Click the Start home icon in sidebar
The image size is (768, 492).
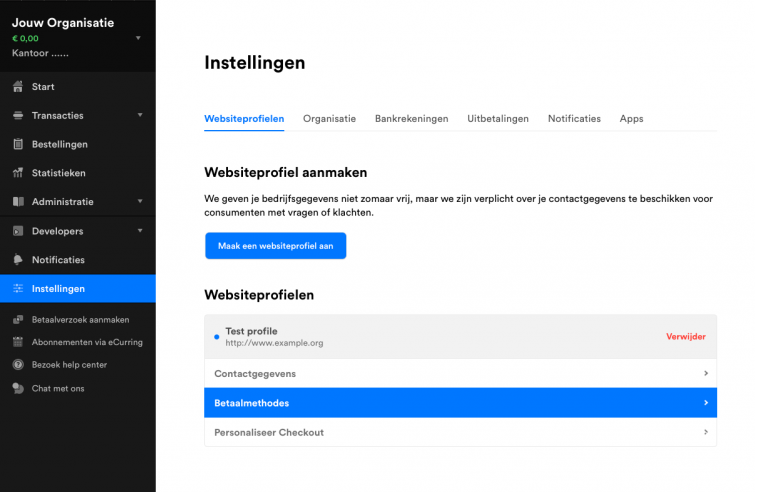[18, 87]
